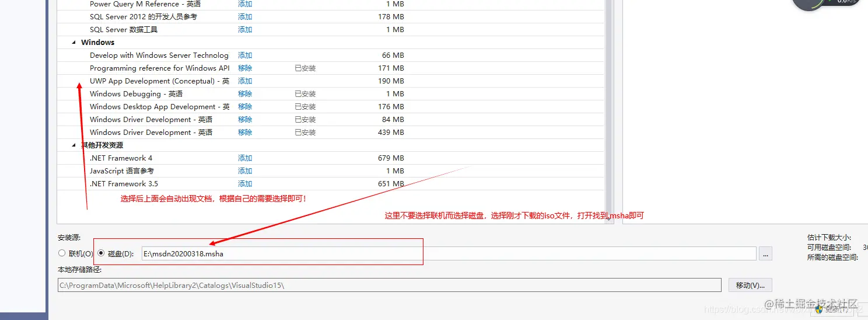Click the disk path field containing E:\msdn20200318.msha
Viewport: 868px width, 320px height.
449,254
